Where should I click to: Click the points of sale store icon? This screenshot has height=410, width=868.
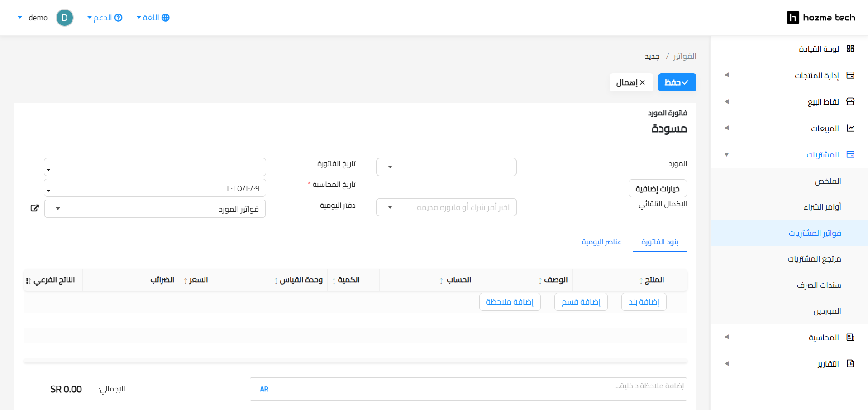[850, 101]
